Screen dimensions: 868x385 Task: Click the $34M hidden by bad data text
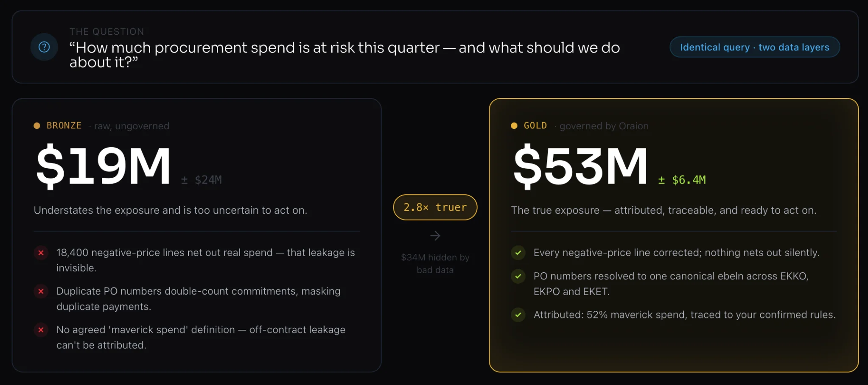click(x=435, y=264)
